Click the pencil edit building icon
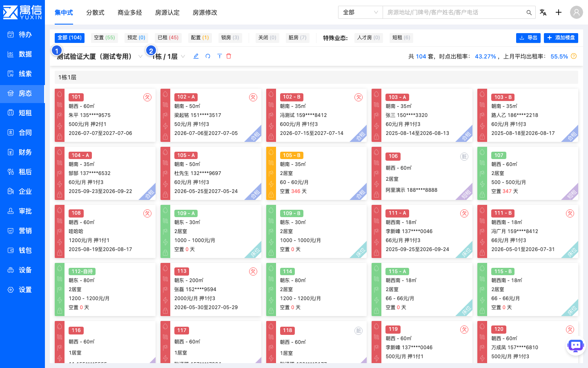This screenshot has height=368, width=588. click(196, 56)
